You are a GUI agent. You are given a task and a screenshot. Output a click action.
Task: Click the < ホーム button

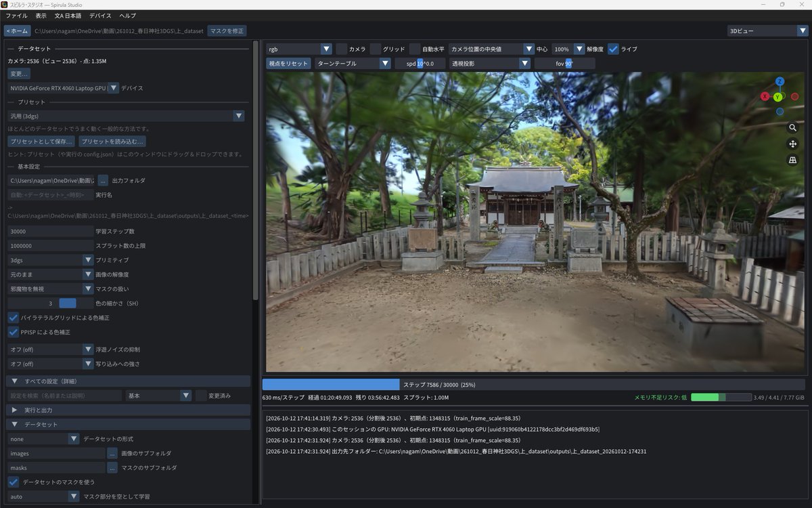17,30
